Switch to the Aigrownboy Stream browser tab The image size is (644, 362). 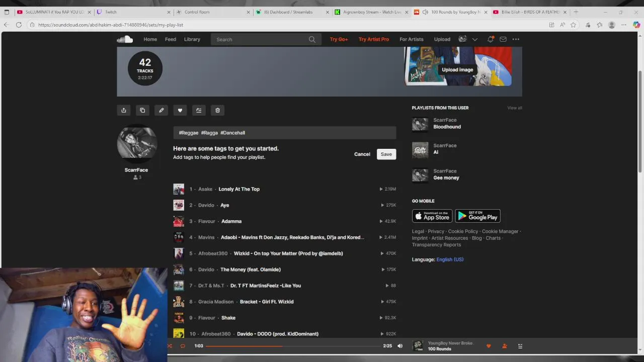[x=371, y=12]
